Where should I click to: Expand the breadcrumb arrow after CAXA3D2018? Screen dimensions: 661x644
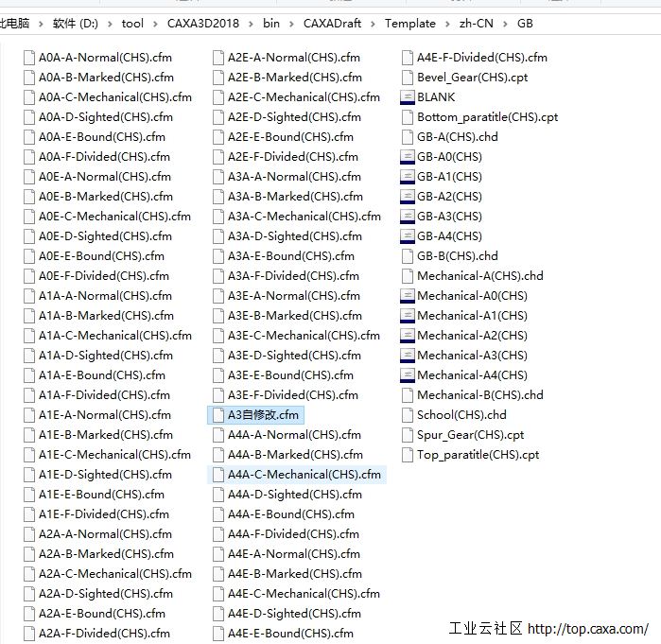coord(251,24)
